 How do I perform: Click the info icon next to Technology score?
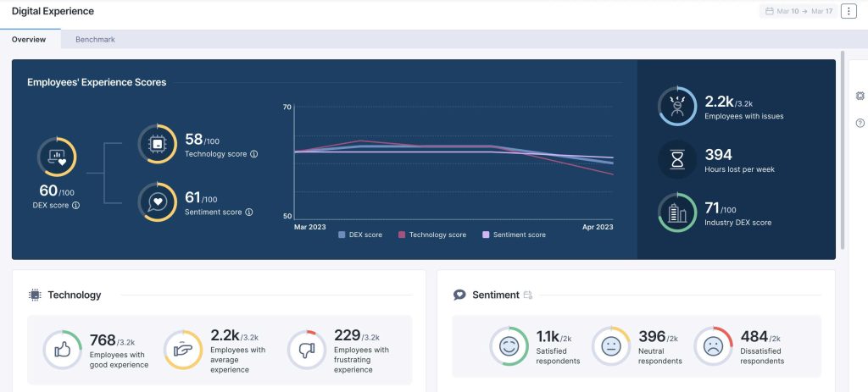pyautogui.click(x=253, y=154)
